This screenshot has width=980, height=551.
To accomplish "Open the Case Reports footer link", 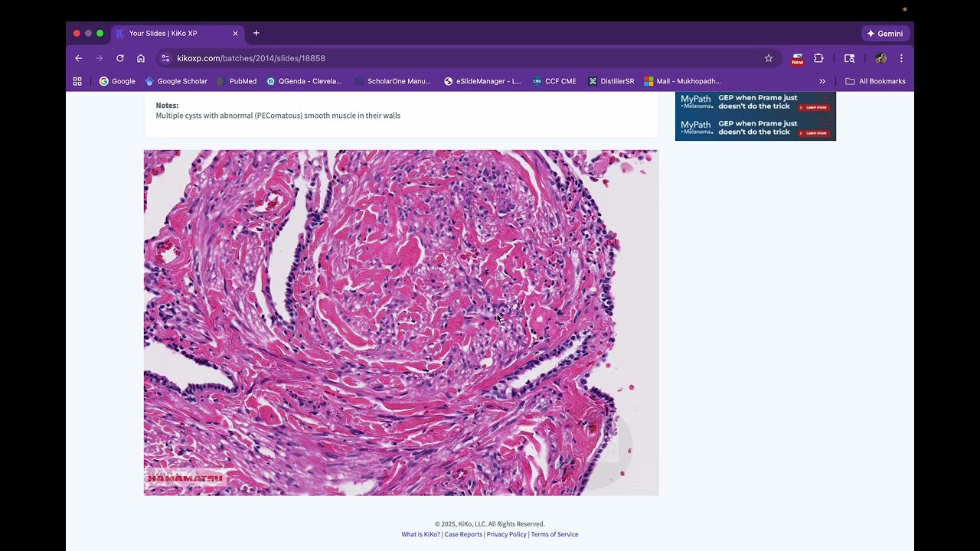I will pos(463,534).
